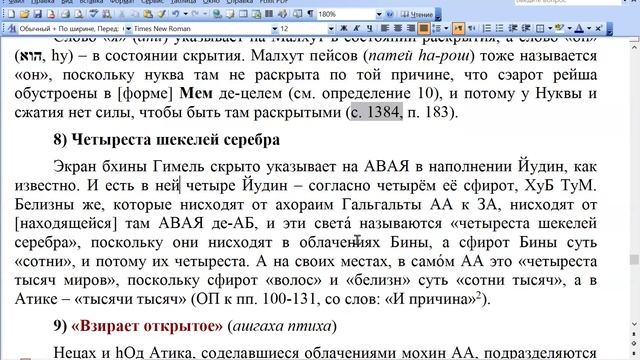Expand the style list dropdown arrow

[128, 29]
